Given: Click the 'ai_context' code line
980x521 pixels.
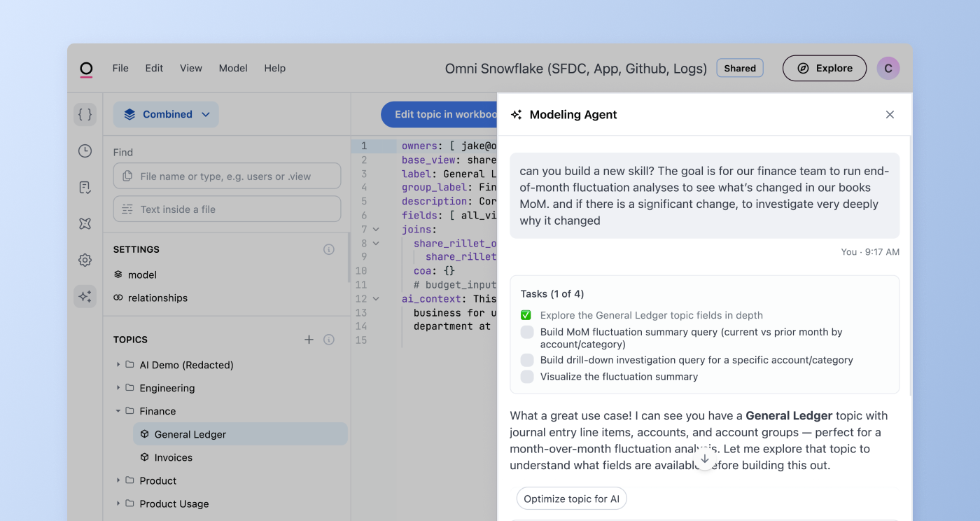Looking at the screenshot, I should 449,299.
